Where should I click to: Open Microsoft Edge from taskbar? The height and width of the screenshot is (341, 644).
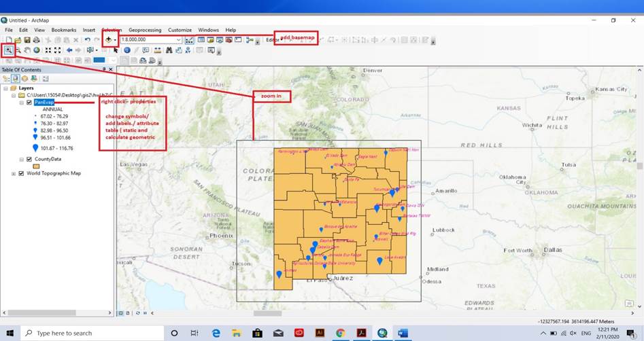click(x=216, y=333)
